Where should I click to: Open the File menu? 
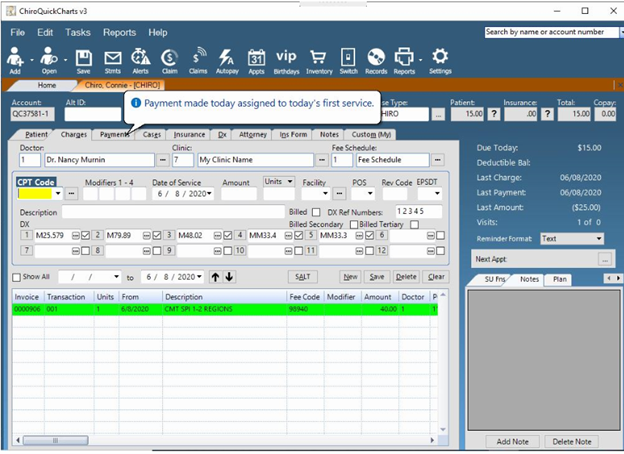pyautogui.click(x=18, y=33)
